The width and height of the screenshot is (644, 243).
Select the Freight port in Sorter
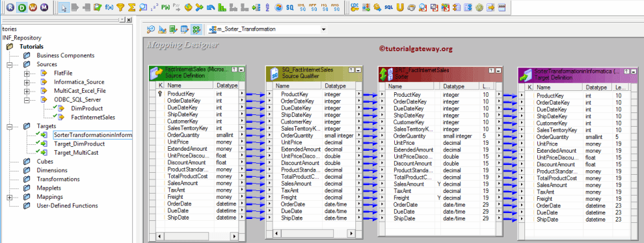coord(401,198)
